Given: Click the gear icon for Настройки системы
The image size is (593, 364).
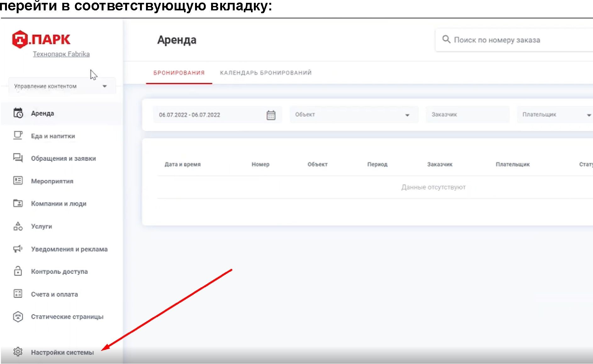Looking at the screenshot, I should pos(18,352).
